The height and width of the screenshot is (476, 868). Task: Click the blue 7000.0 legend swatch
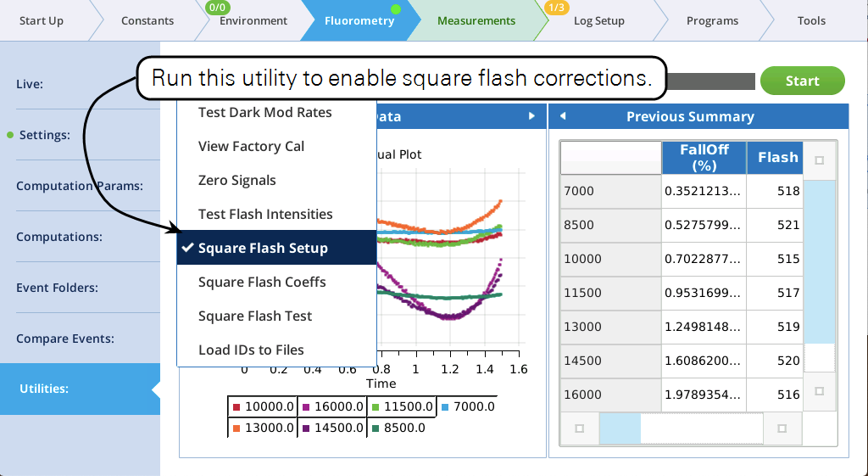(445, 407)
